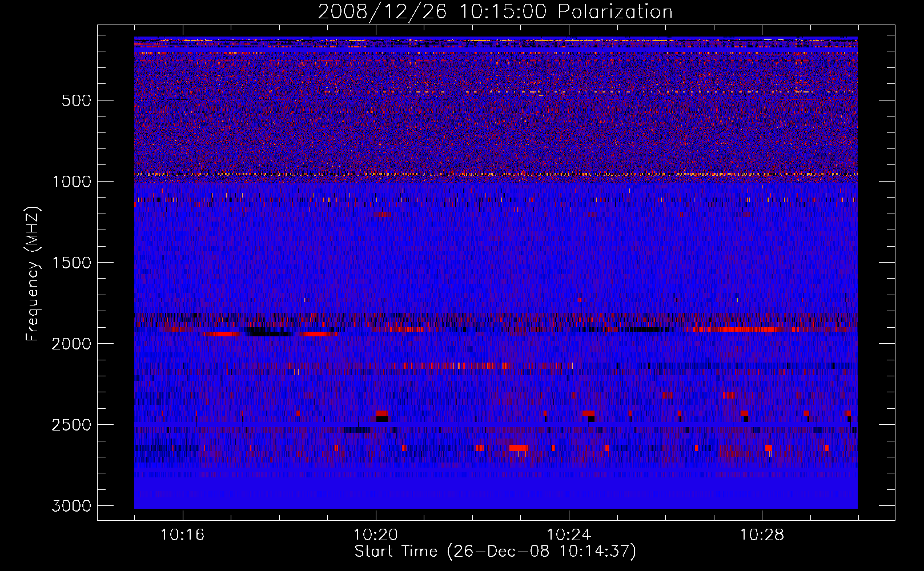The width and height of the screenshot is (924, 571).
Task: Select the 'Frequency (MHZ)' y-axis label
Action: coord(33,274)
